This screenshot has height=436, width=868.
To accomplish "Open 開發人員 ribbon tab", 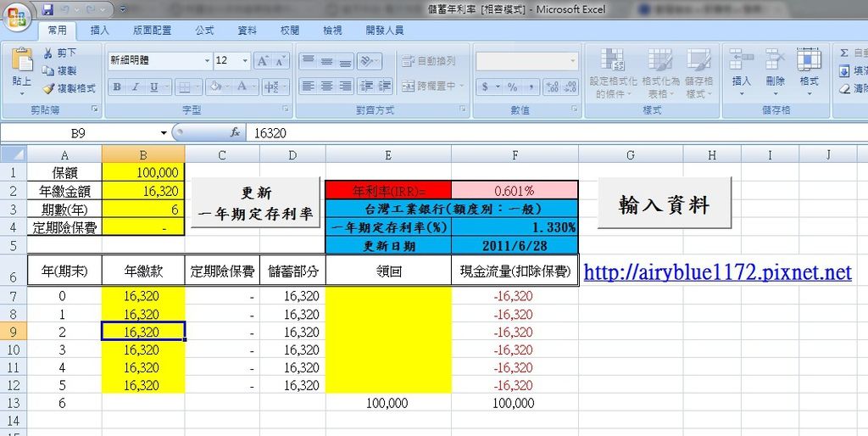I will pos(385,31).
